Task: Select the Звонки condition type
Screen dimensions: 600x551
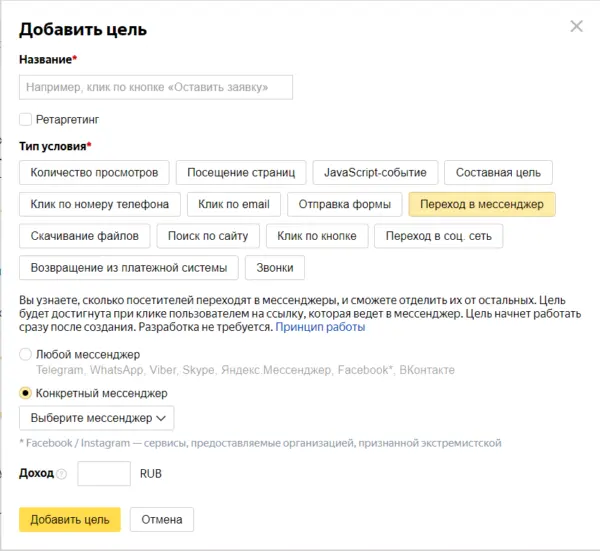Action: pyautogui.click(x=275, y=268)
